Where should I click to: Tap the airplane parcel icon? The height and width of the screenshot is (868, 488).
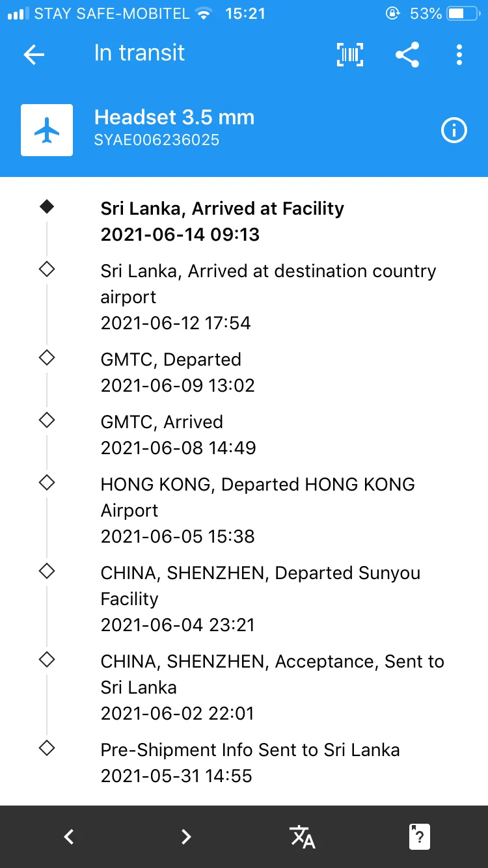47,130
